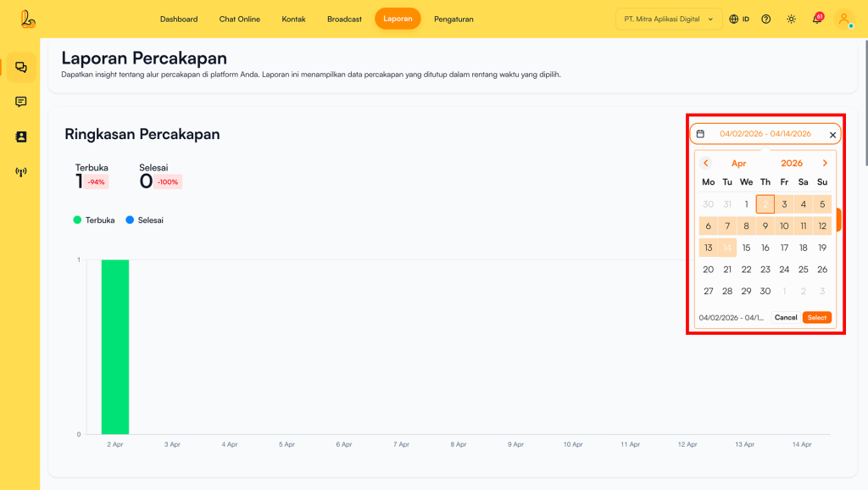Expand the PT. Mitra Aplikasi Digital dropdown
868x490 pixels.
coord(669,19)
